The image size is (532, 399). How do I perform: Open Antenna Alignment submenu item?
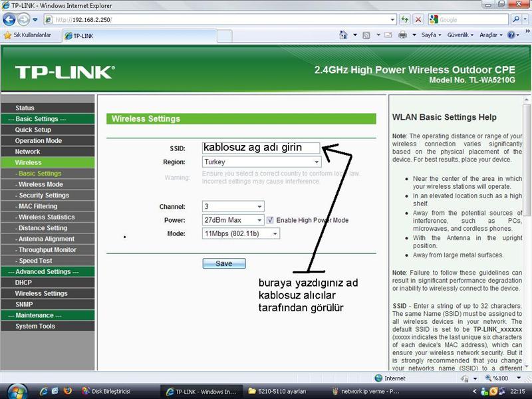48,239
